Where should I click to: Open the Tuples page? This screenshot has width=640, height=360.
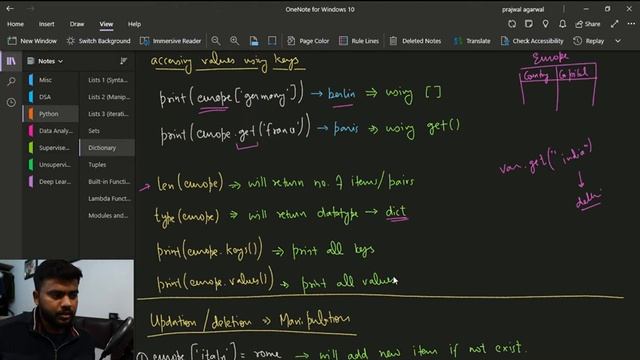click(x=107, y=164)
